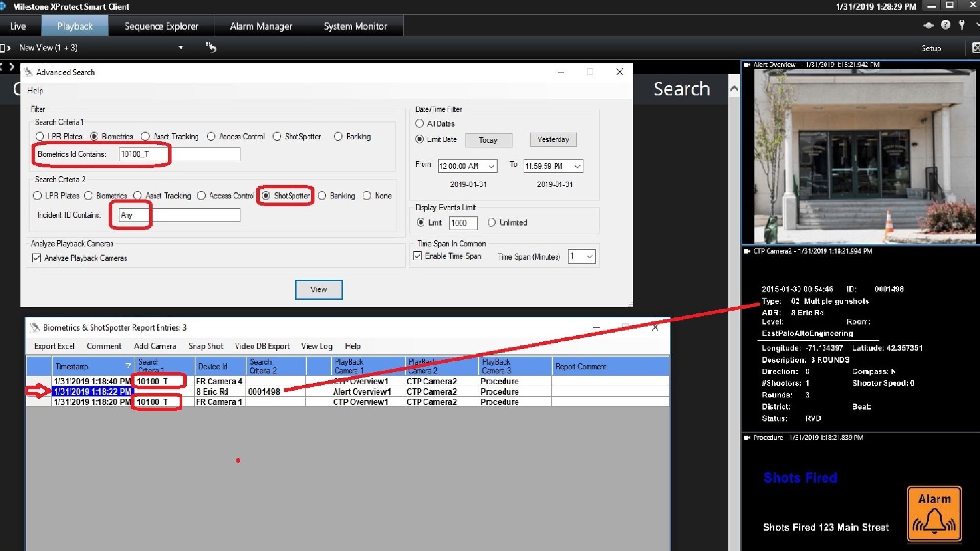The height and width of the screenshot is (551, 980).
Task: Open the To time dropdown
Action: [577, 166]
